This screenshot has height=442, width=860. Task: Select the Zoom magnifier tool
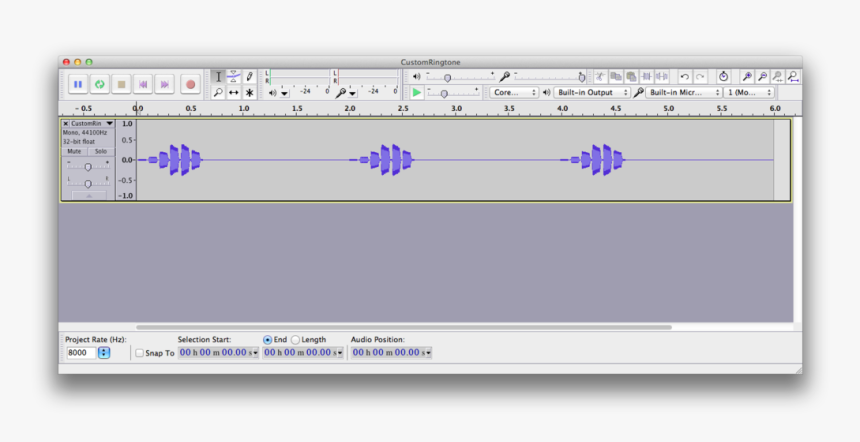click(218, 92)
